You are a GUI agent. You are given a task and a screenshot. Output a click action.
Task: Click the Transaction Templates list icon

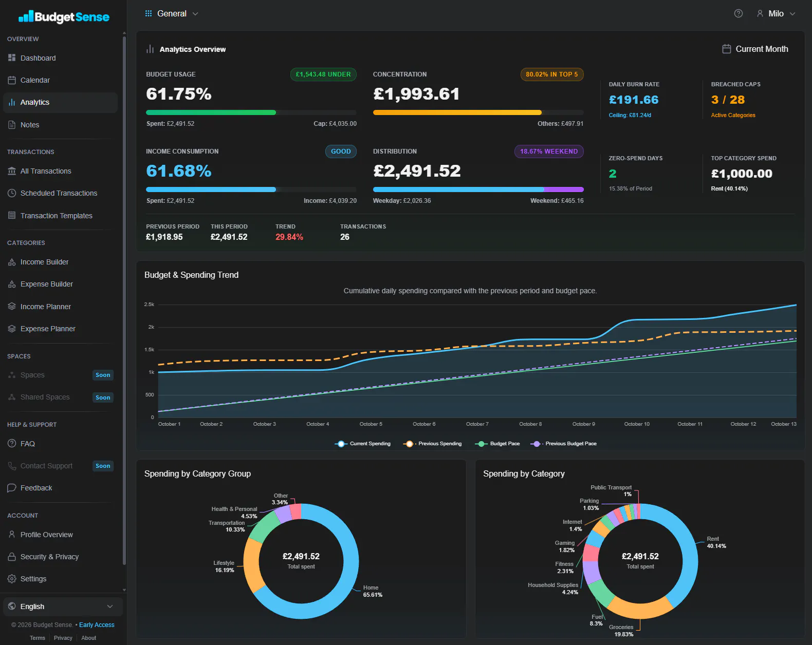tap(12, 216)
